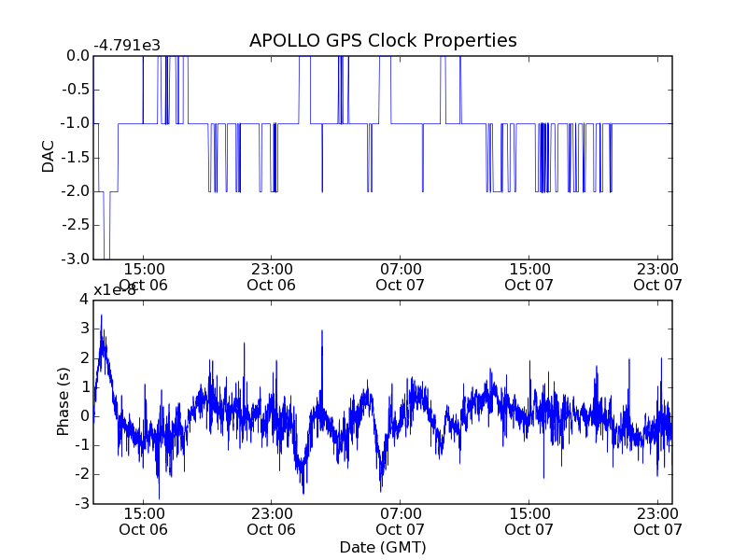
Task: Select the "-1" tick label on the Phase axis
Action: coord(82,445)
